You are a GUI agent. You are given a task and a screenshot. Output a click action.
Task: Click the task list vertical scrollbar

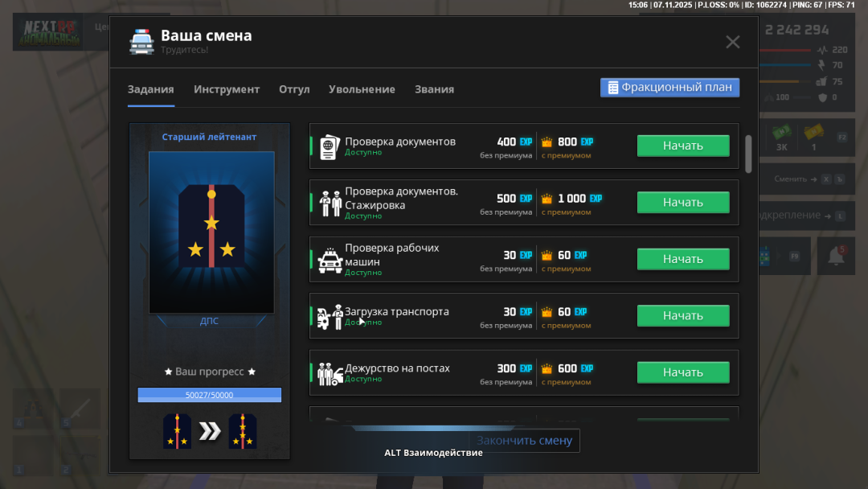(748, 153)
